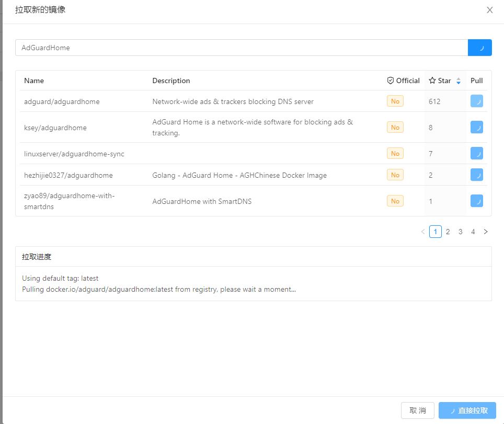Select the adguard/adguardhome name cell
The image size is (504, 424).
pyautogui.click(x=62, y=101)
